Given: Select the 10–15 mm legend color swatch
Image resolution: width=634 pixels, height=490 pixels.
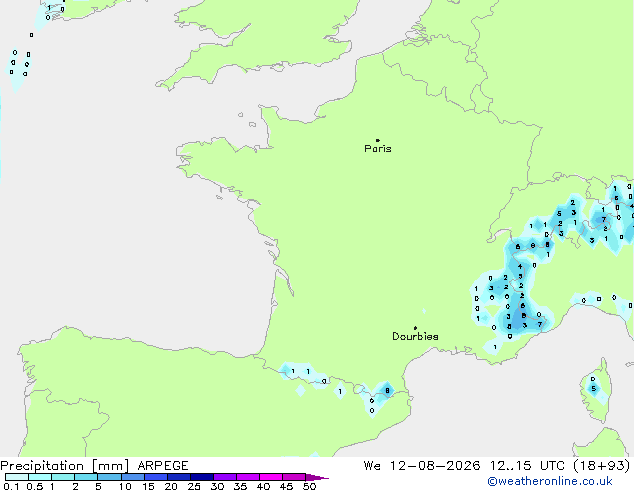Looking at the screenshot, I should tap(132, 477).
